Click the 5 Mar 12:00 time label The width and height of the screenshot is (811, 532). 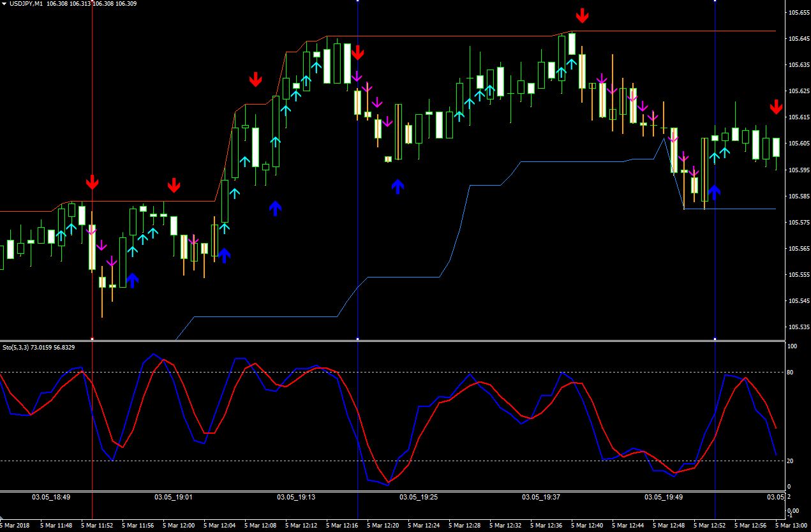click(x=179, y=526)
